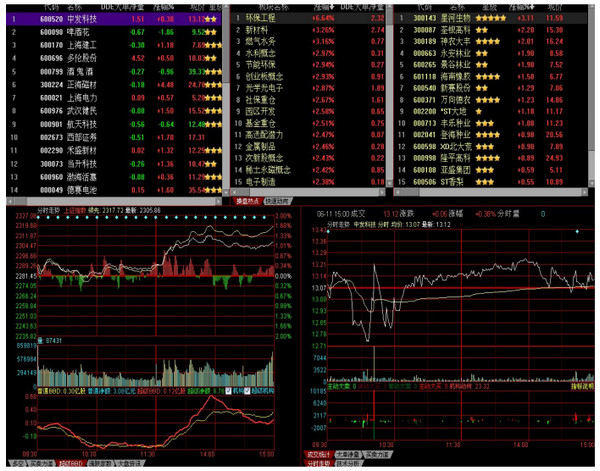Switch to the 大单净量 tab

click(348, 455)
